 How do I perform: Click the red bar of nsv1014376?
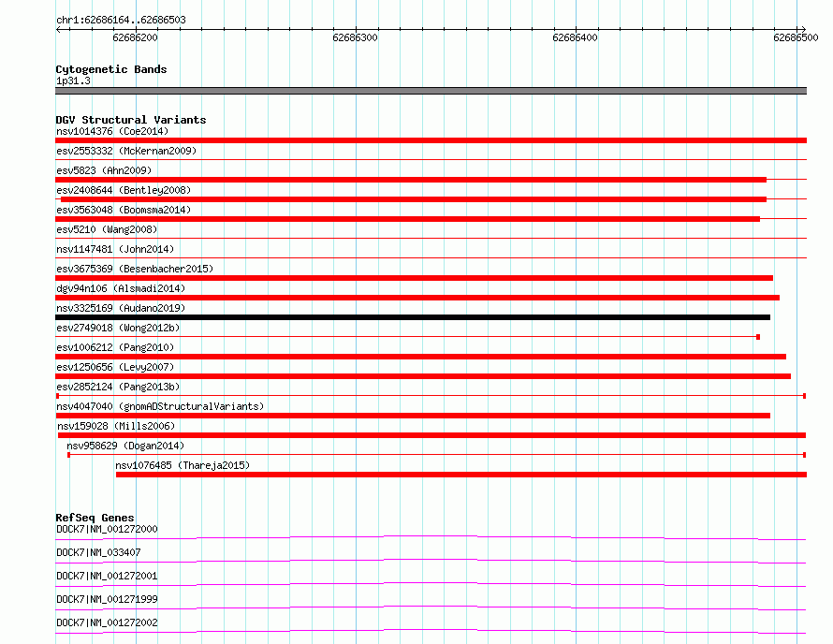(431, 140)
